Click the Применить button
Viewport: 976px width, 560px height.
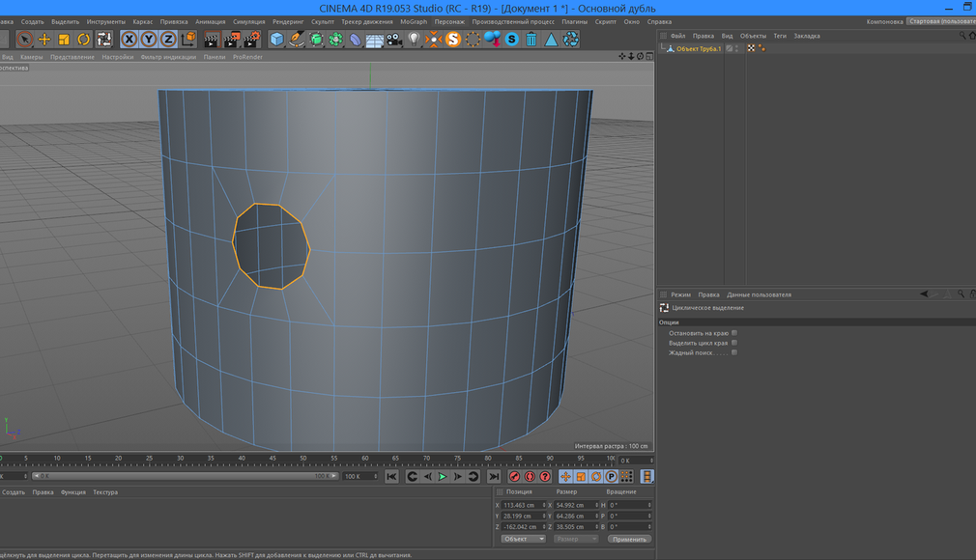point(629,539)
